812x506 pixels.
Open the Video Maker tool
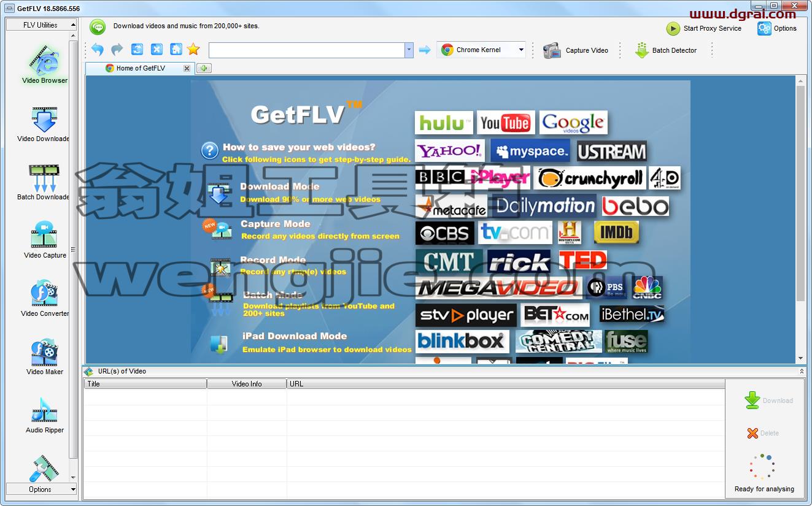(x=44, y=358)
